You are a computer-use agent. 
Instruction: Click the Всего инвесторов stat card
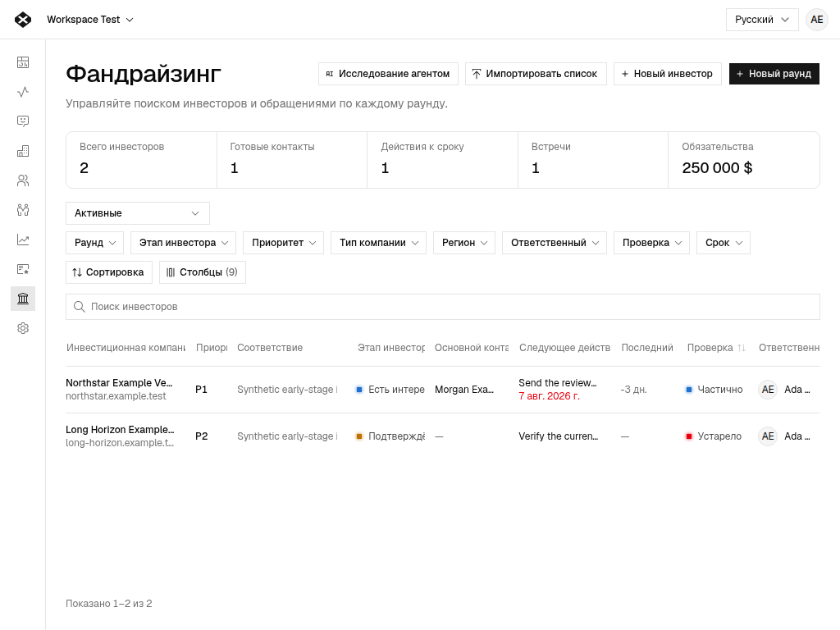click(141, 160)
